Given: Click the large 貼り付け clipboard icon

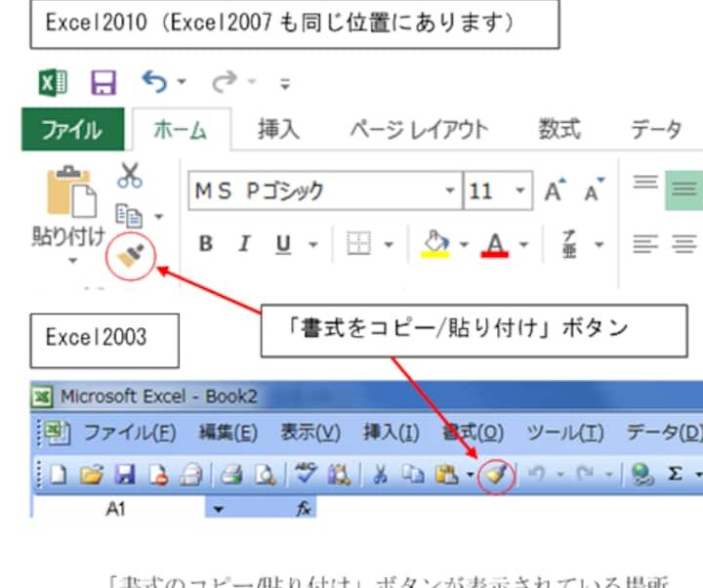Looking at the screenshot, I should [x=71, y=191].
